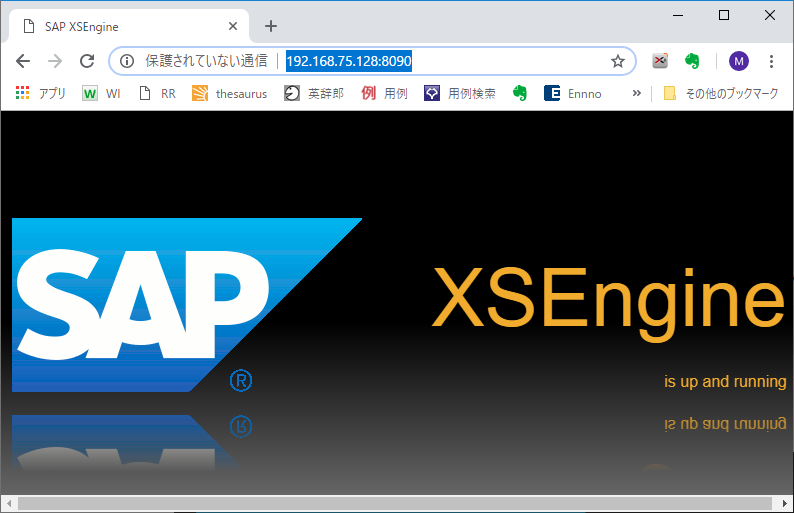Viewport: 794px width, 513px height.
Task: Open the 用例検索 bookmark
Action: point(460,93)
